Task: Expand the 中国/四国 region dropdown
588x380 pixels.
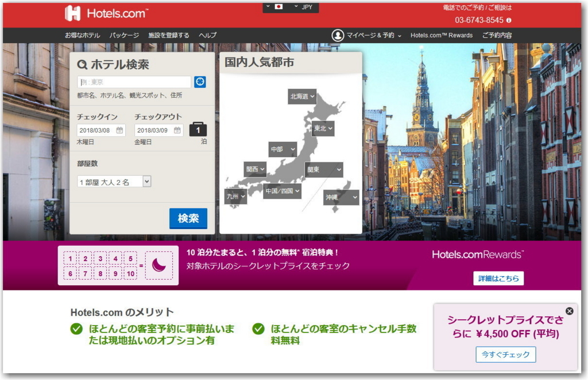Action: pos(283,191)
